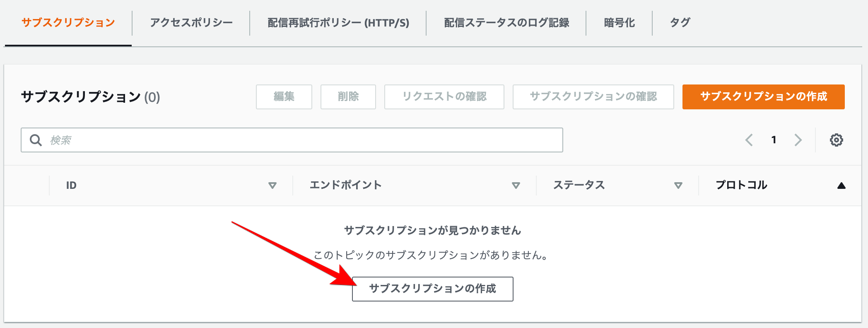Click the 削除 button
This screenshot has width=868, height=328.
[x=348, y=97]
